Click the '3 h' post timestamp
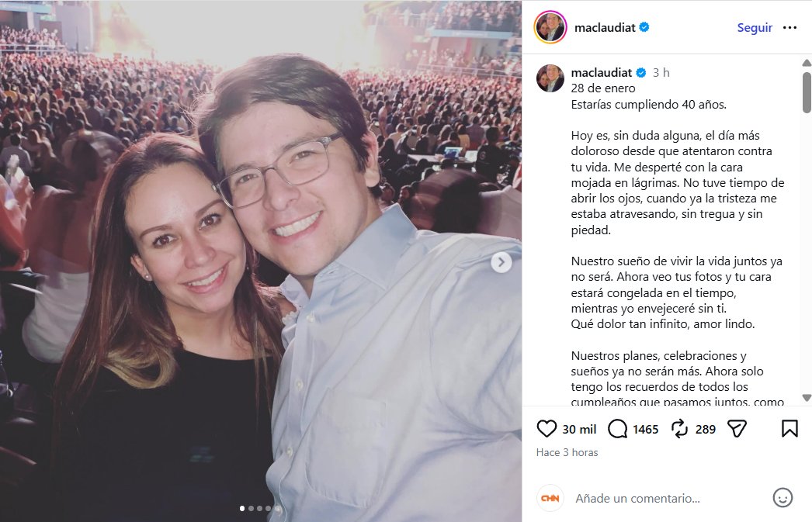 pyautogui.click(x=661, y=73)
